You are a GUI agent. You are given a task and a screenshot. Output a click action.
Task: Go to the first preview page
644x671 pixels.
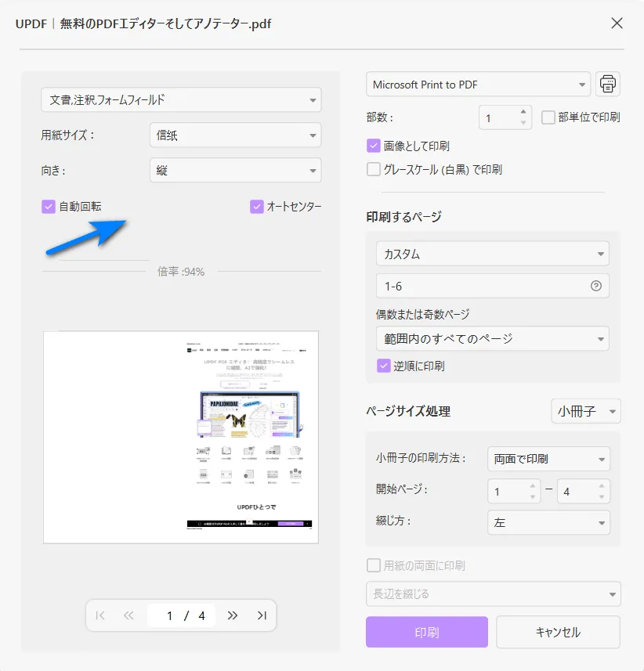pos(100,615)
